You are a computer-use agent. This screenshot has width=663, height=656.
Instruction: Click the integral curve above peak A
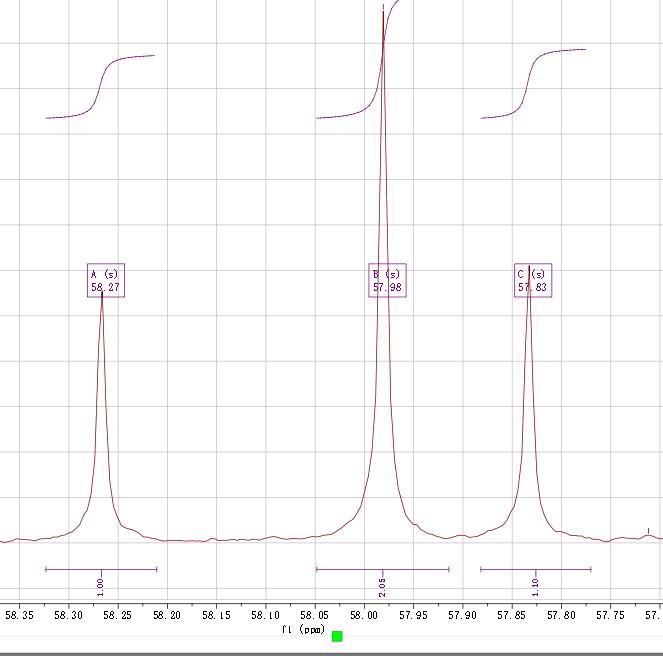click(x=101, y=88)
